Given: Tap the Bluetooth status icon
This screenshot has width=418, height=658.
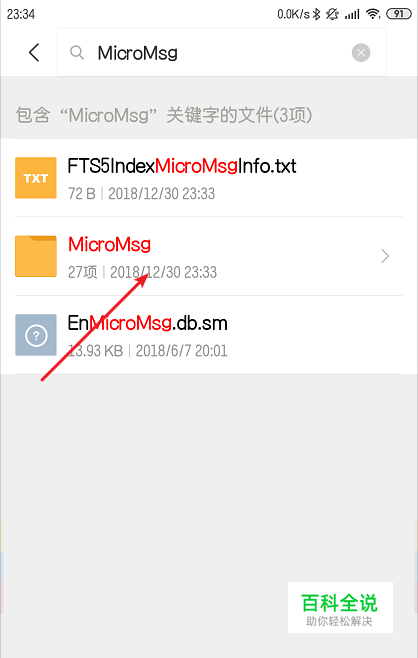Looking at the screenshot, I should 316,14.
